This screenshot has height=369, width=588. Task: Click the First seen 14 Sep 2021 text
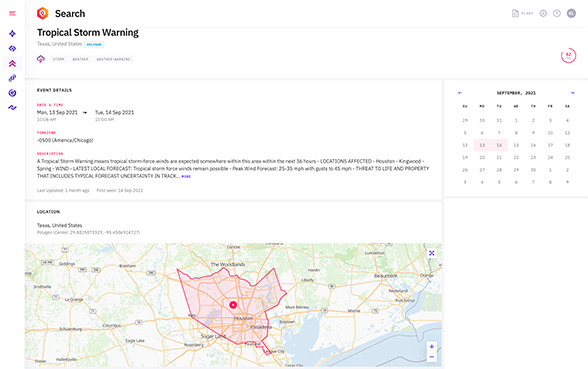120,190
